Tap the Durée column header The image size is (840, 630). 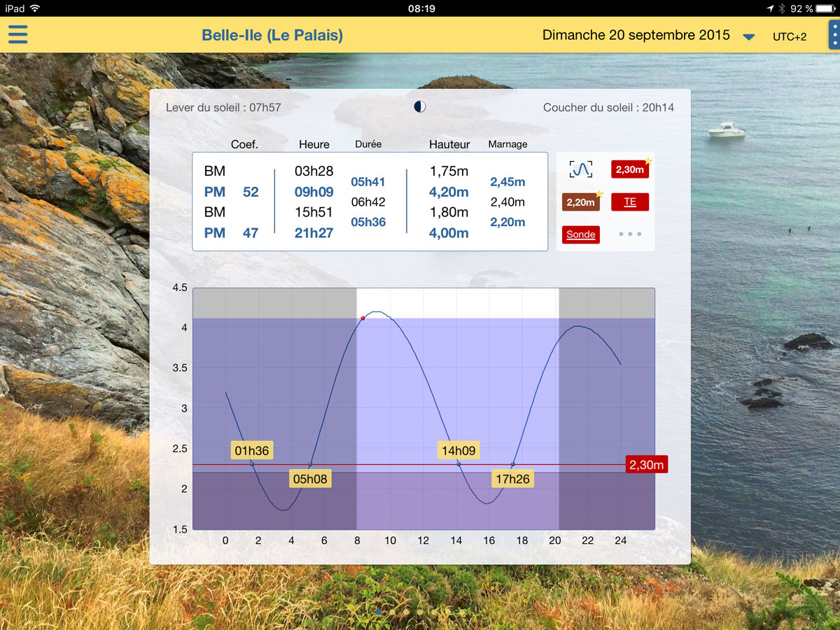pos(368,144)
